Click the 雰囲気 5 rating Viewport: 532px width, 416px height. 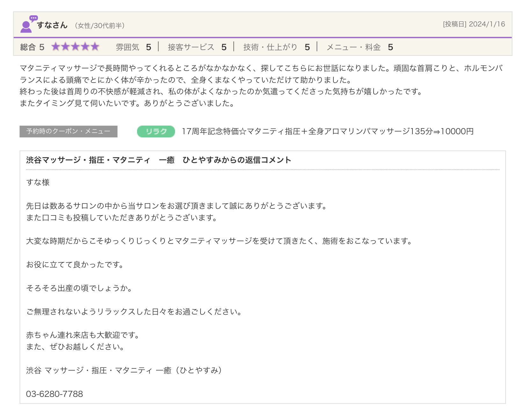click(133, 47)
